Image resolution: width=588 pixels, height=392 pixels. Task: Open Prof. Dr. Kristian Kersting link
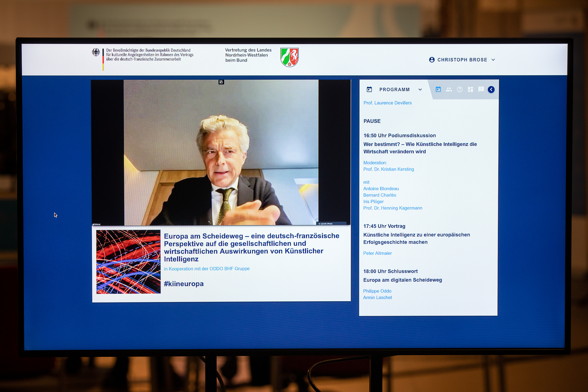coord(388,169)
